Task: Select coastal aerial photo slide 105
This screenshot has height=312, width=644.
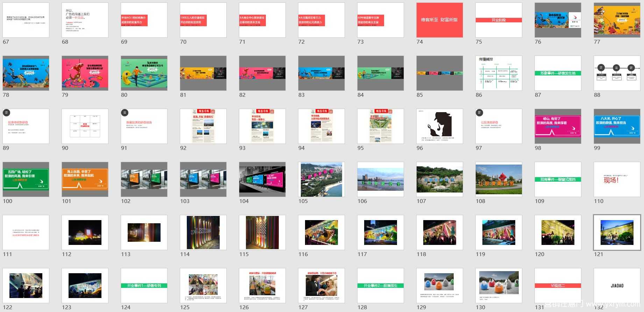Action: coord(321,179)
